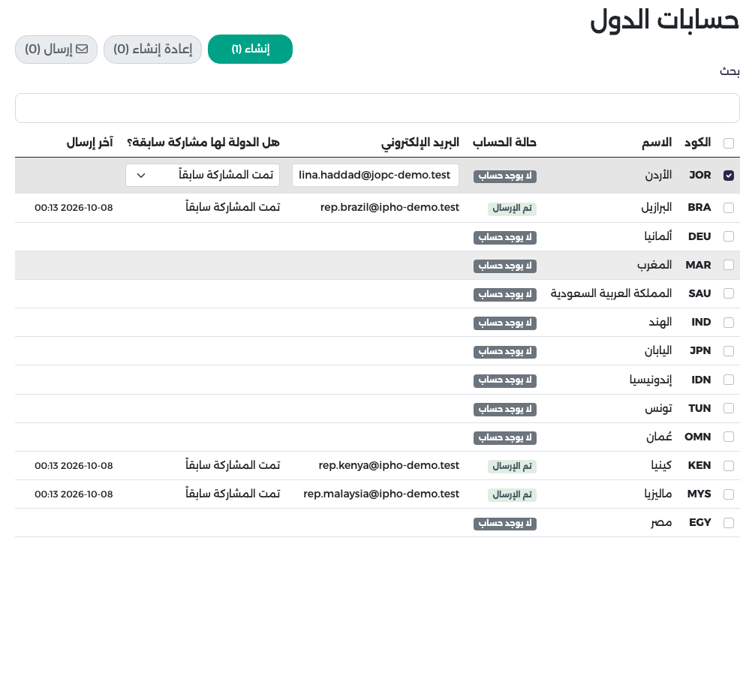The width and height of the screenshot is (755, 700).
Task: Click هل الدولة لها مشاركة سابقة؟ header
Action: click(203, 143)
